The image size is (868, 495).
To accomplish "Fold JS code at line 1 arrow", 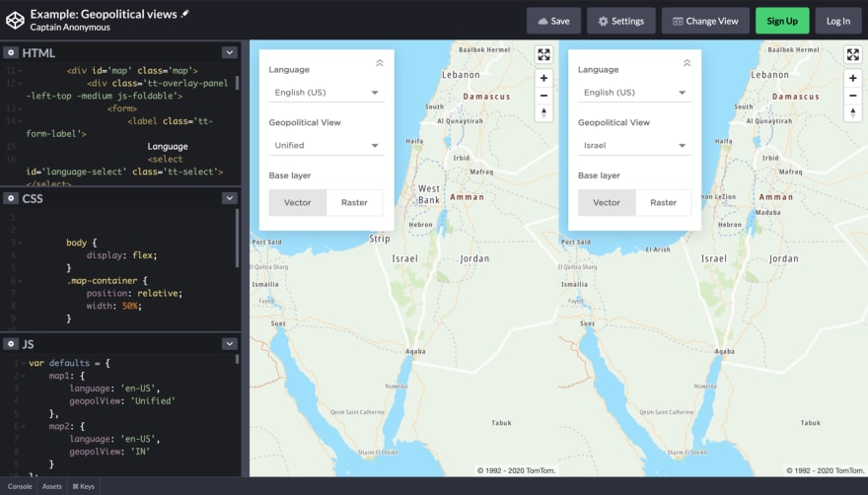I will (23, 363).
